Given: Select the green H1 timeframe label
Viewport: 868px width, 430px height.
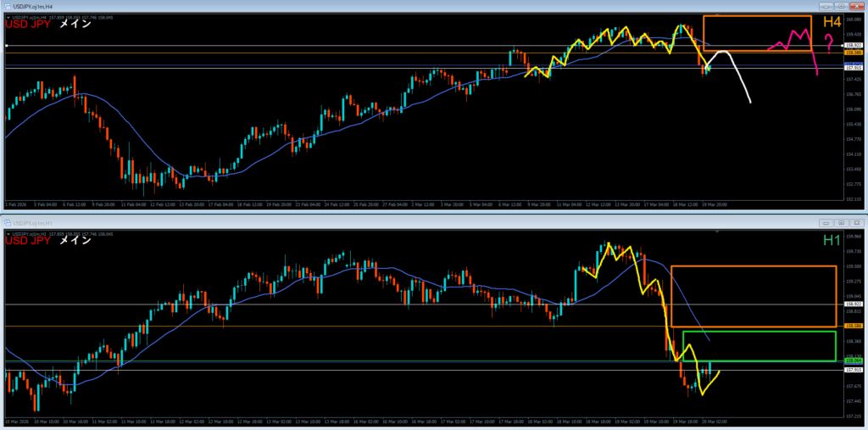Looking at the screenshot, I should tap(832, 241).
